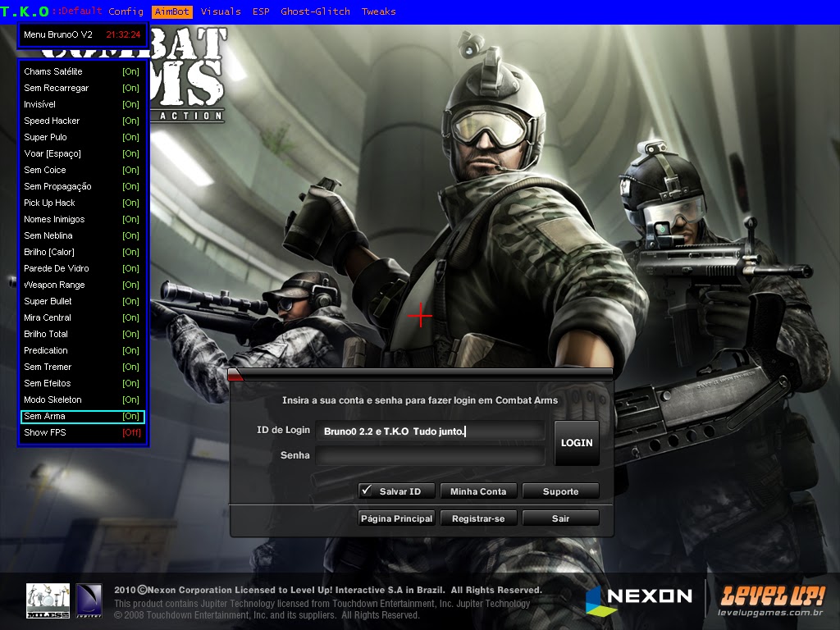Click the 21:32:24 clock display
The height and width of the screenshot is (630, 840).
(123, 34)
